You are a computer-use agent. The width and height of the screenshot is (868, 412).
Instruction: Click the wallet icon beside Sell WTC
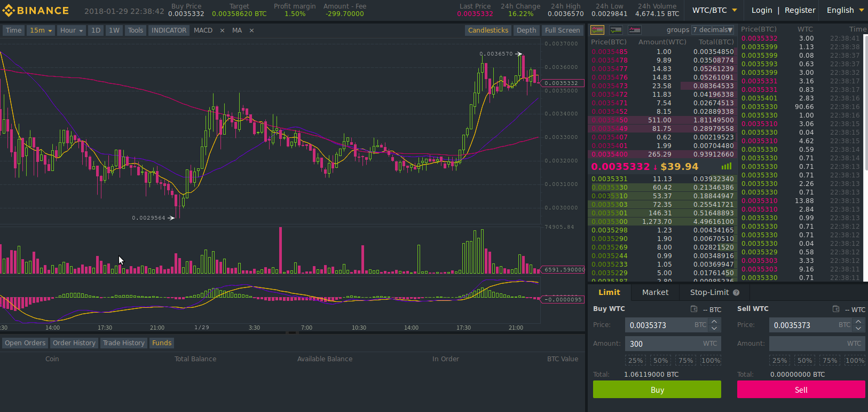click(x=836, y=309)
